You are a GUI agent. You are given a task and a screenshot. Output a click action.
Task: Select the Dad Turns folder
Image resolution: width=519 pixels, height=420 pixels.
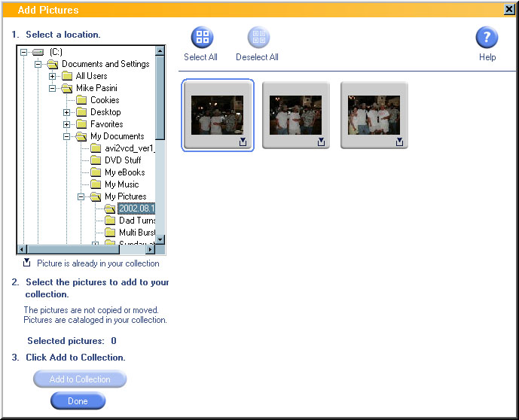137,221
